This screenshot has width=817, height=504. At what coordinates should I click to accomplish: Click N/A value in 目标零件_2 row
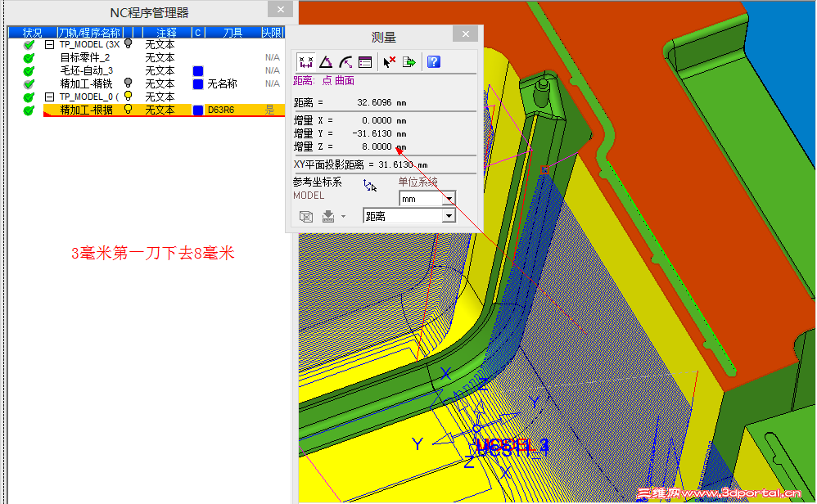pyautogui.click(x=272, y=57)
